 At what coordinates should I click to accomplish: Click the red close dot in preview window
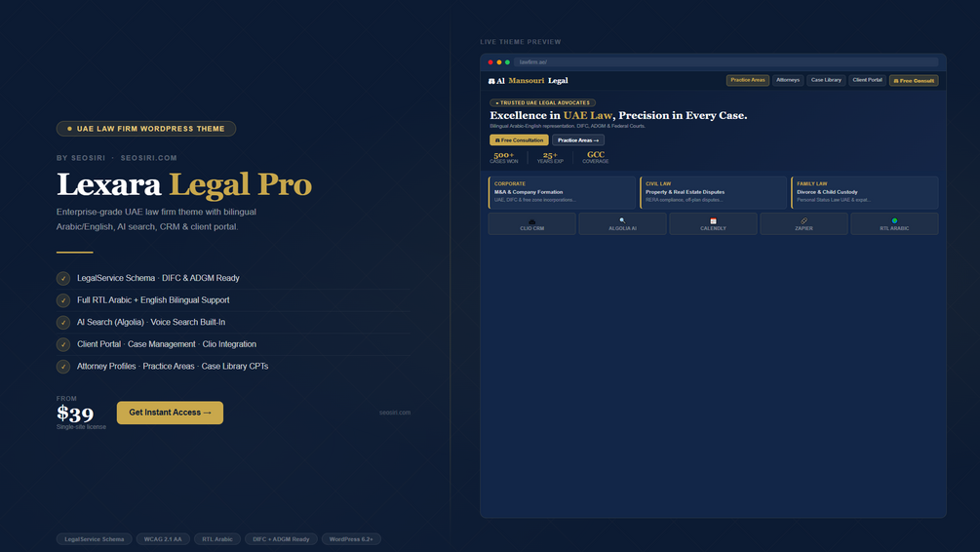pyautogui.click(x=490, y=61)
